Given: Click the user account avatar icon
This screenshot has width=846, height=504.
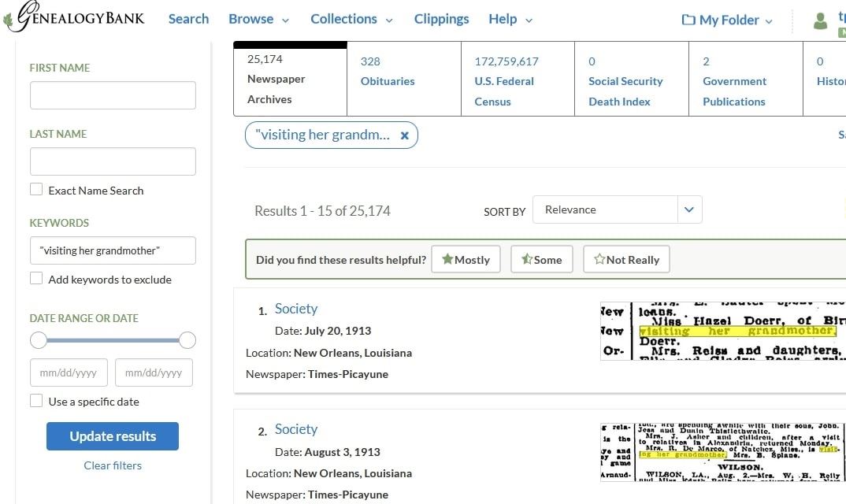Looking at the screenshot, I should 820,20.
